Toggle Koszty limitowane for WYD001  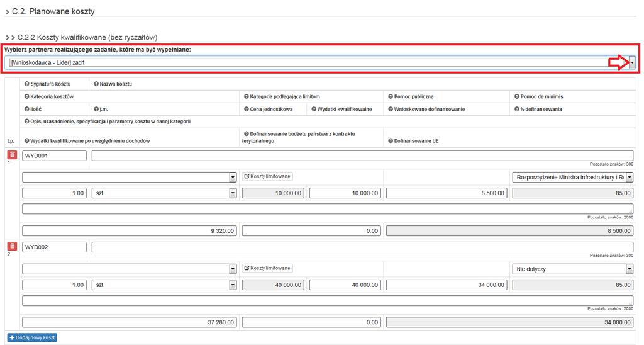(x=267, y=176)
